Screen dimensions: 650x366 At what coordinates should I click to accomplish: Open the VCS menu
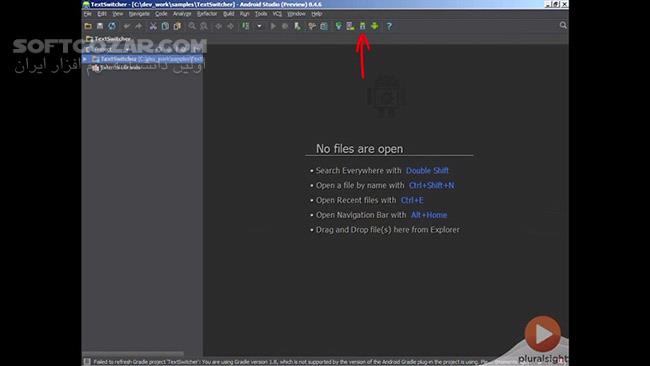click(x=277, y=14)
